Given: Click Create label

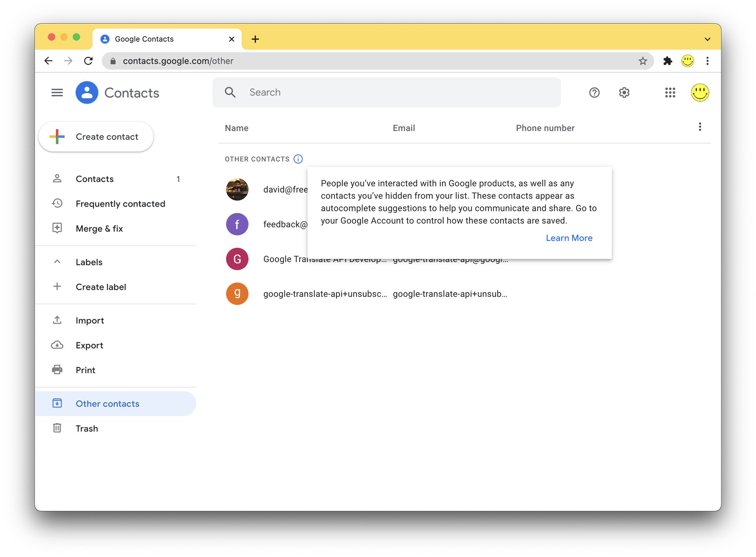Looking at the screenshot, I should tap(116, 287).
